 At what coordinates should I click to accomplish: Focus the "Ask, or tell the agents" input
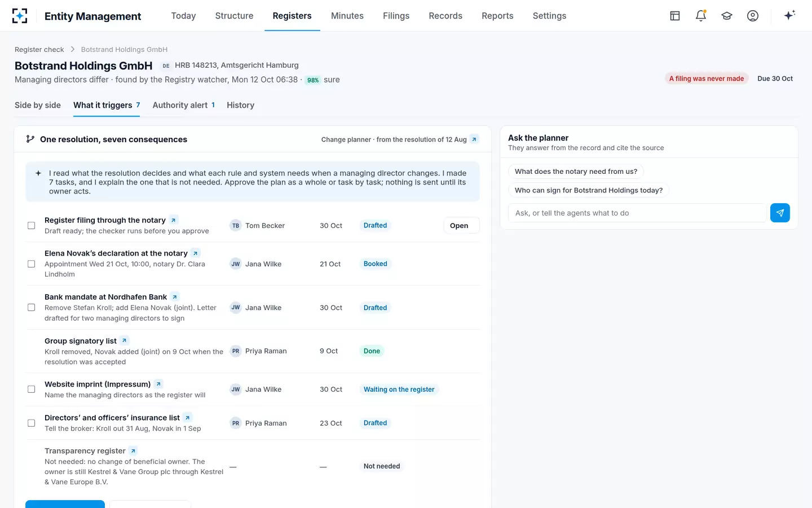coord(637,213)
